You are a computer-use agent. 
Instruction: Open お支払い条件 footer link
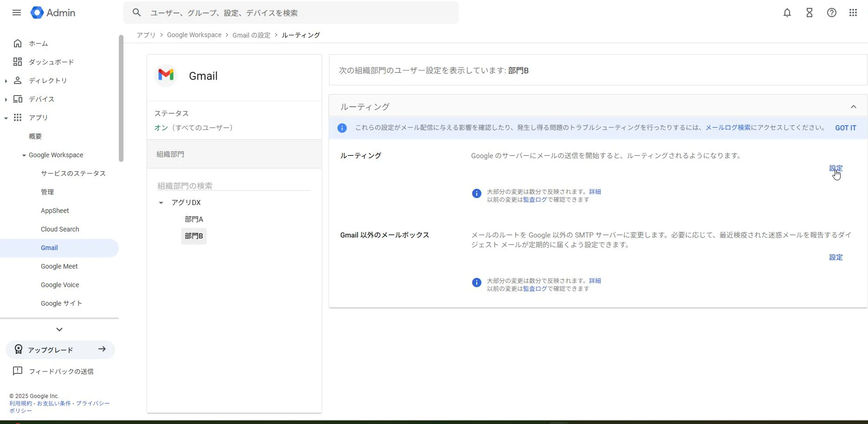(54, 404)
